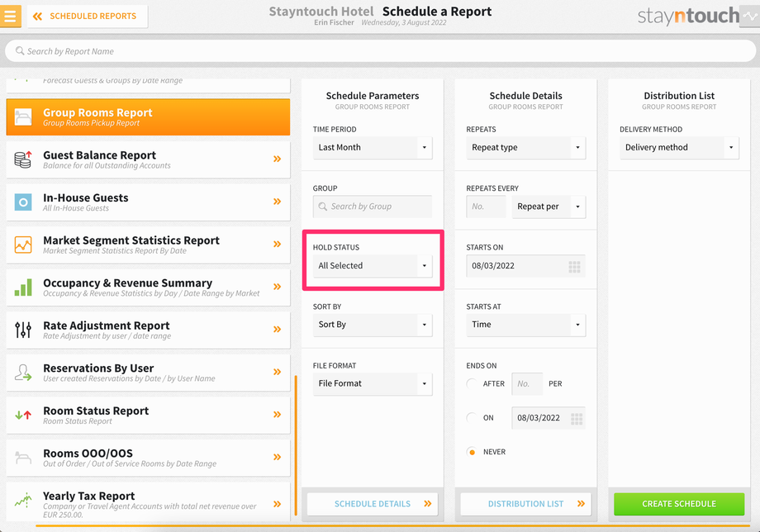The image size is (760, 532).
Task: Click the Guest Balance Report coins icon
Action: pyautogui.click(x=23, y=159)
